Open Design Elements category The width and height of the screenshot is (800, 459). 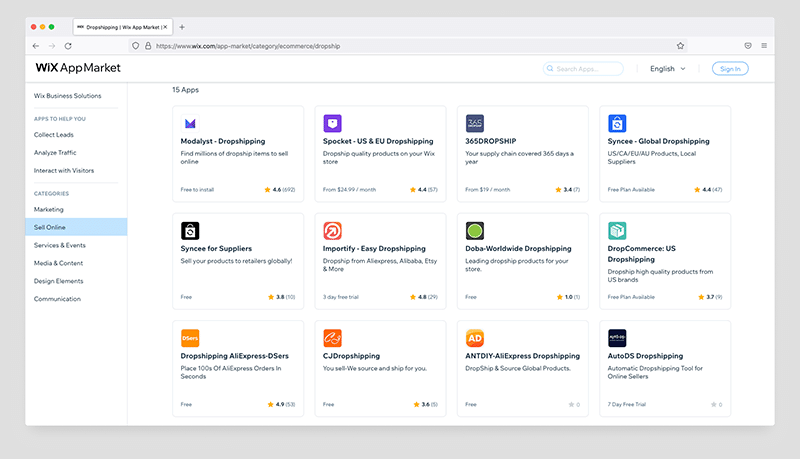point(58,281)
